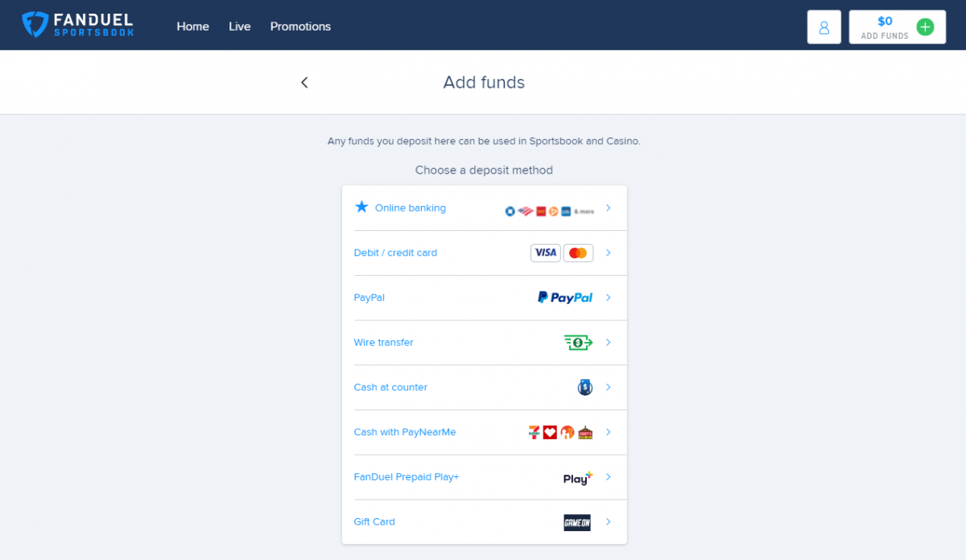Go to the Promotions tab

click(x=300, y=27)
